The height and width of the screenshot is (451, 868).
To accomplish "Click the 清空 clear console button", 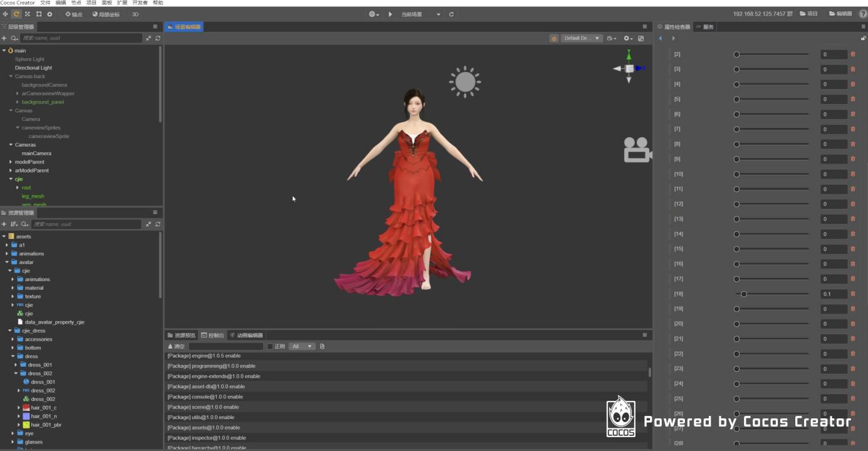I will point(176,346).
